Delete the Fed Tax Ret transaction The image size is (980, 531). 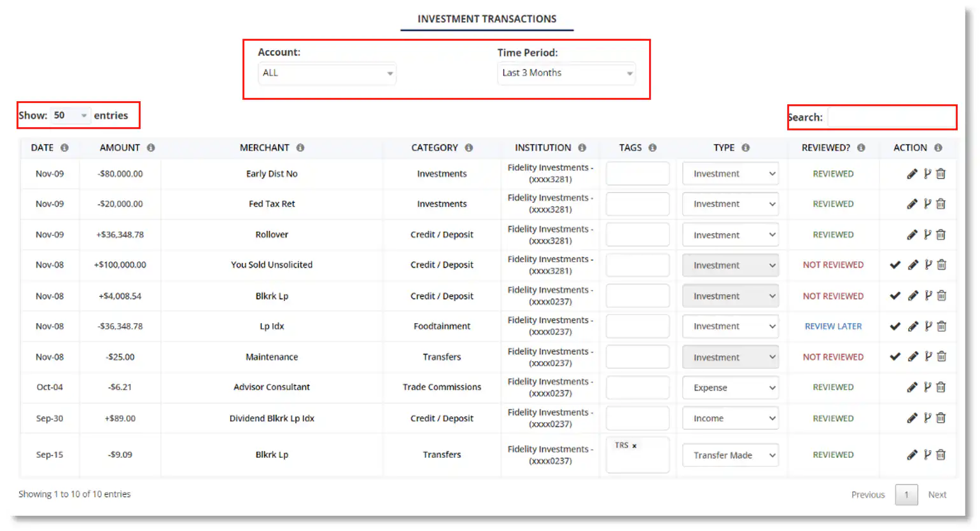click(x=941, y=204)
